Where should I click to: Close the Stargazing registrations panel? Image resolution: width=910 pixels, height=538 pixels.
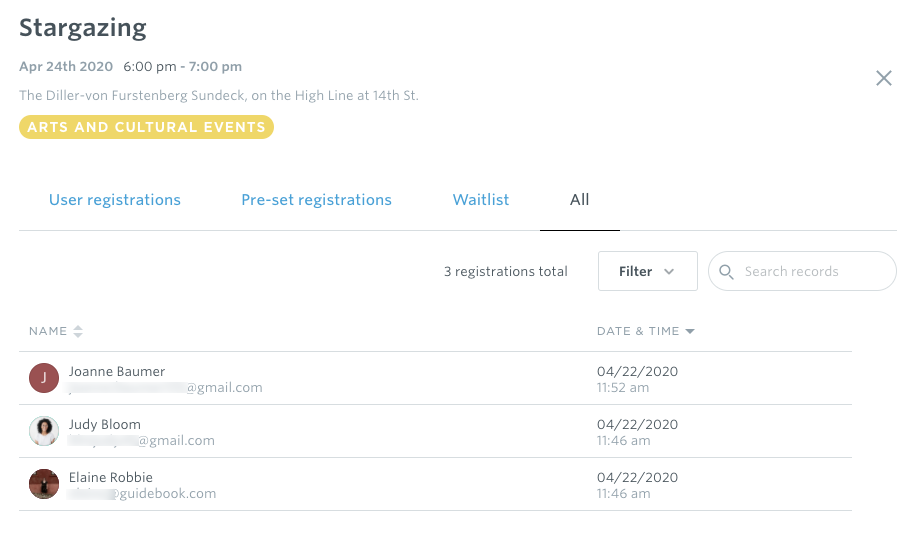tap(883, 78)
